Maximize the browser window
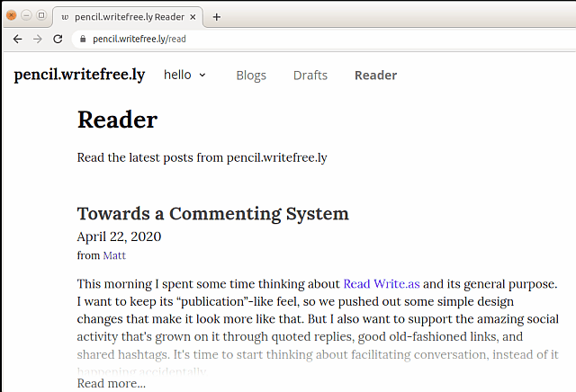576x392 pixels. 41,15
